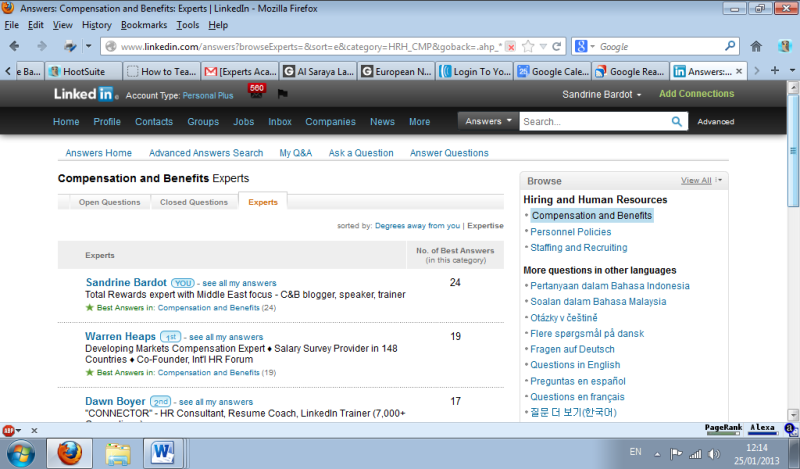
Task: Open the Answers search-scope dropdown
Action: pyautogui.click(x=488, y=121)
